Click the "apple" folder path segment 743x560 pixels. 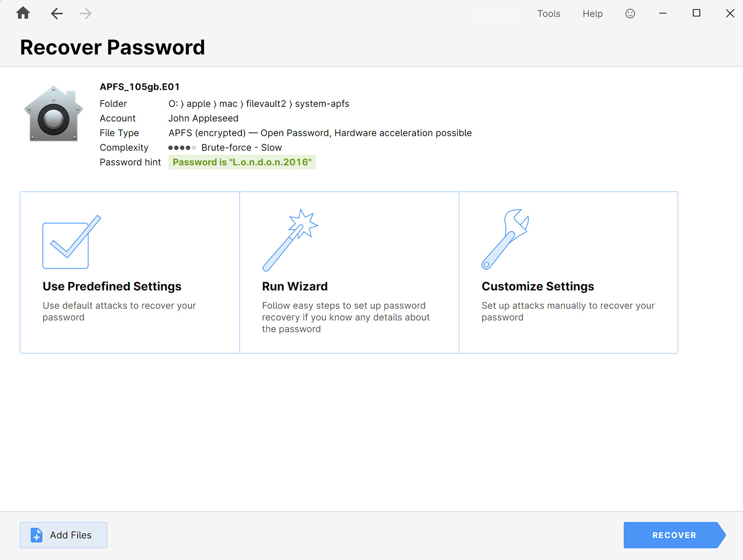point(199,104)
